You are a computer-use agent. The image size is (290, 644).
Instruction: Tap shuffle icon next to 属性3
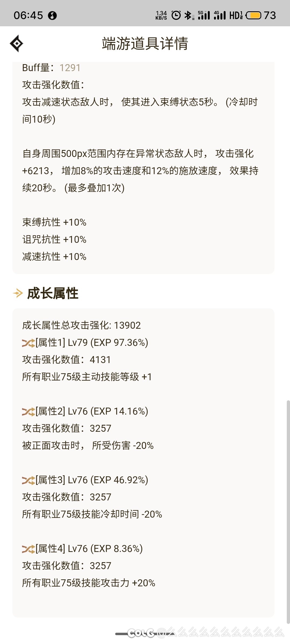[28, 480]
